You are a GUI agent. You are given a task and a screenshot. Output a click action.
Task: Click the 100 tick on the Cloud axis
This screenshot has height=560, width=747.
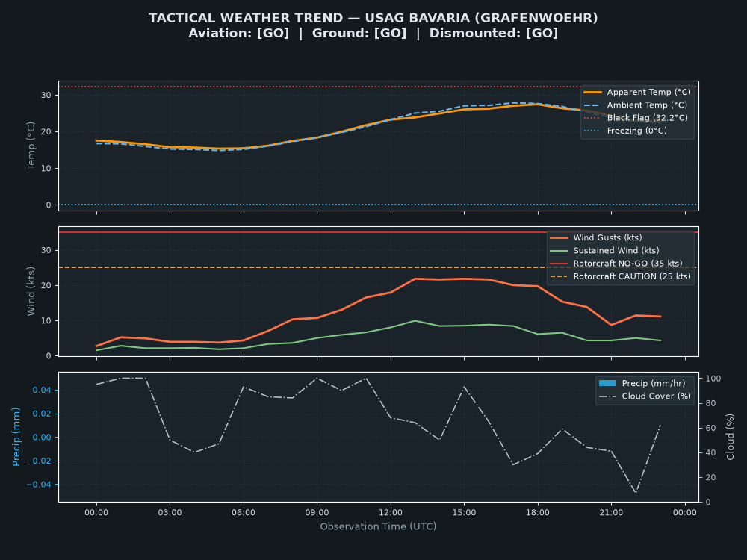(x=713, y=379)
